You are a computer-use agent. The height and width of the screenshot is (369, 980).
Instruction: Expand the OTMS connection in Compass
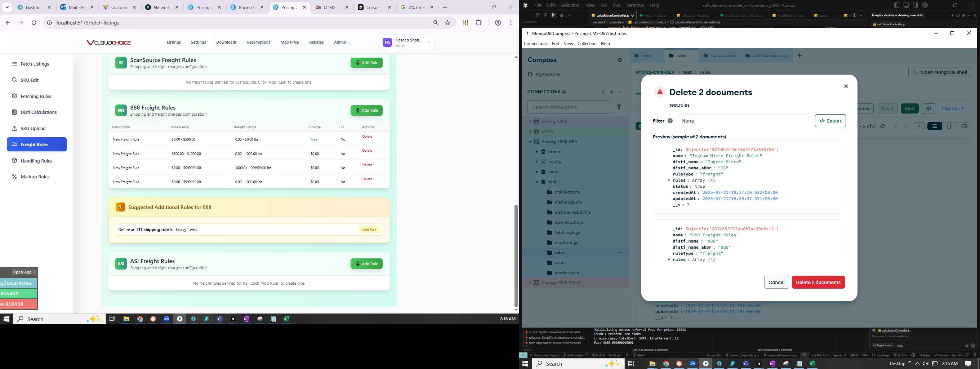tap(530, 132)
